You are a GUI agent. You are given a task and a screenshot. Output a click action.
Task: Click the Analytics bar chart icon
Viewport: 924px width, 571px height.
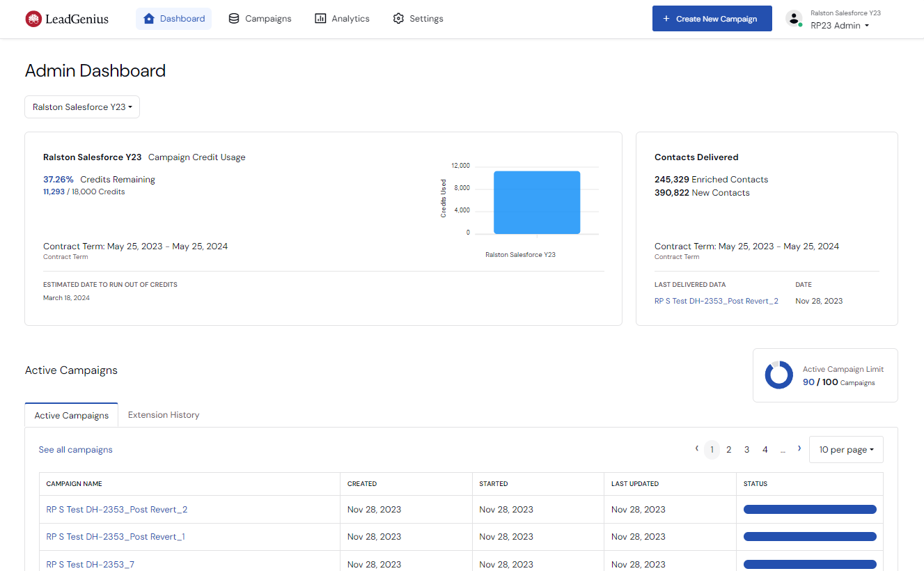coord(320,19)
